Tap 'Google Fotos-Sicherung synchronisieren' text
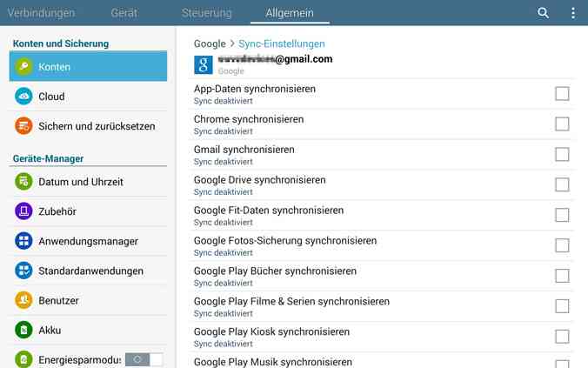 pyautogui.click(x=285, y=241)
